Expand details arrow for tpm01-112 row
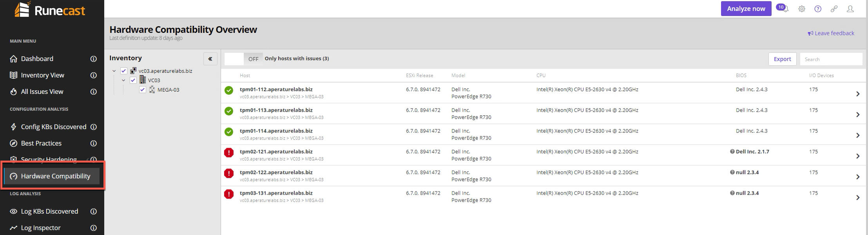This screenshot has height=235, width=868. click(858, 94)
